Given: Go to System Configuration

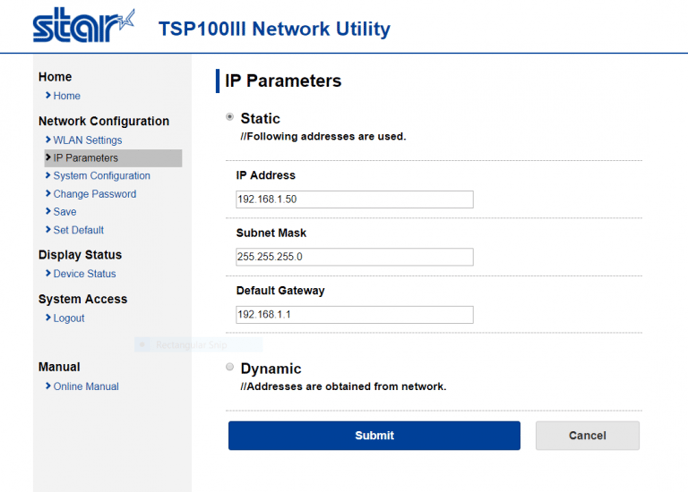Looking at the screenshot, I should click(x=102, y=176).
